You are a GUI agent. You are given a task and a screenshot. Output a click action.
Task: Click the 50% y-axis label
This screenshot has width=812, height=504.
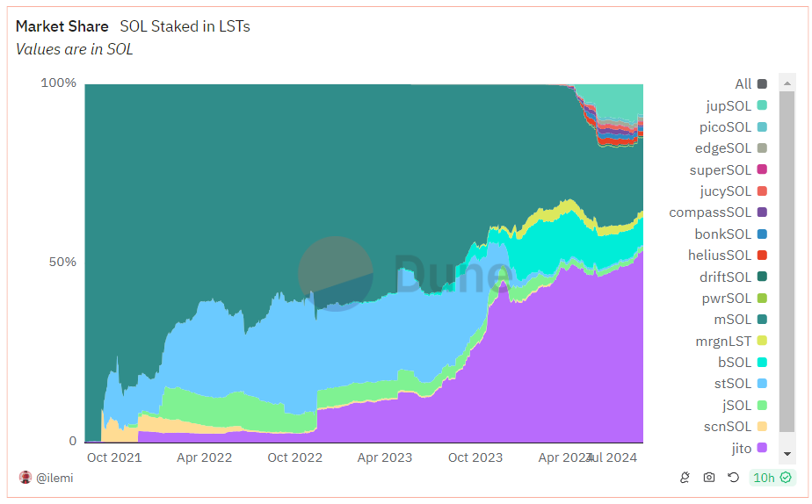[62, 262]
